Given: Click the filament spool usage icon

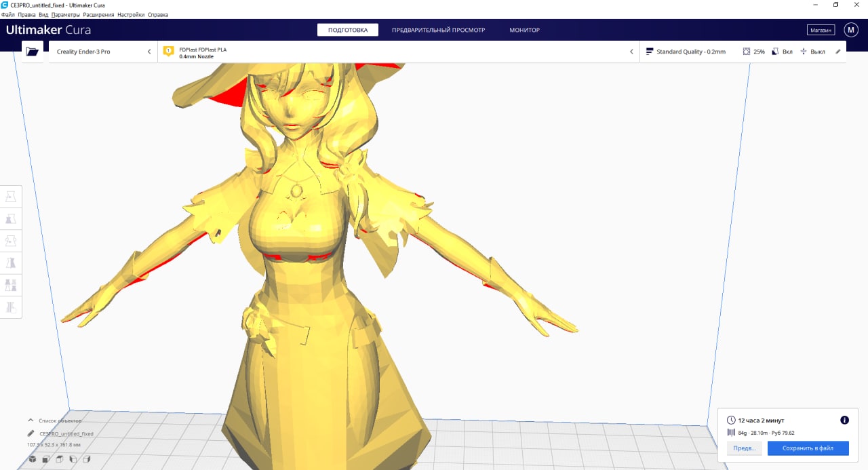Looking at the screenshot, I should click(x=731, y=433).
